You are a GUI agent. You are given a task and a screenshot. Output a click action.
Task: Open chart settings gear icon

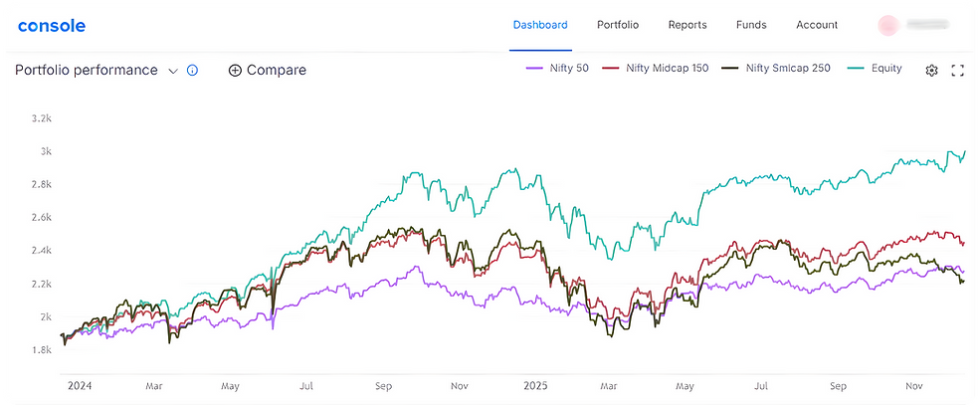click(x=932, y=70)
